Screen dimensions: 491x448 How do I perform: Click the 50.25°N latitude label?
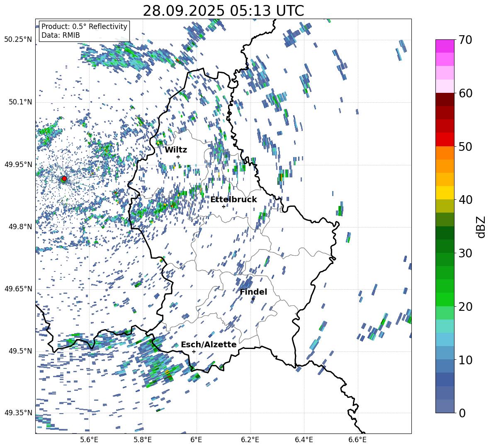18,40
